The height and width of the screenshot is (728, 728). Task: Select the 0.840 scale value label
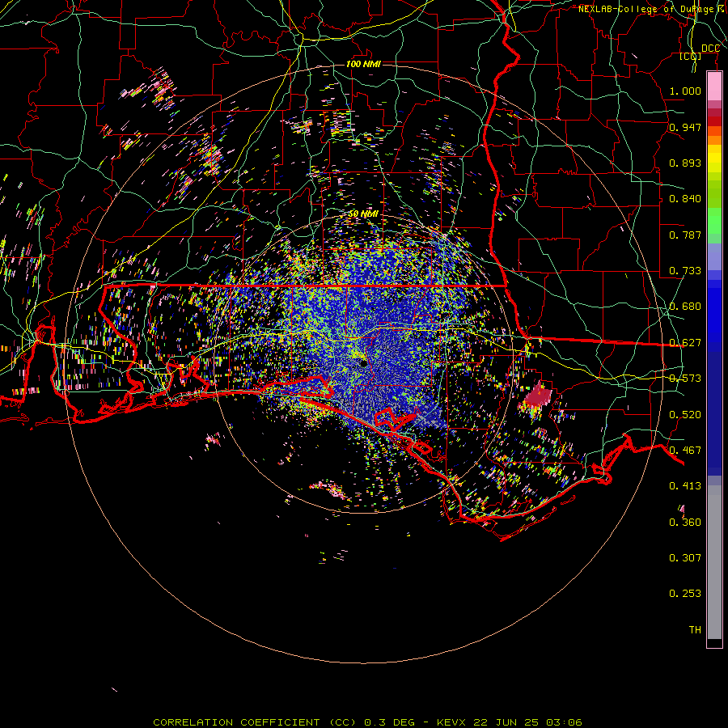point(685,199)
